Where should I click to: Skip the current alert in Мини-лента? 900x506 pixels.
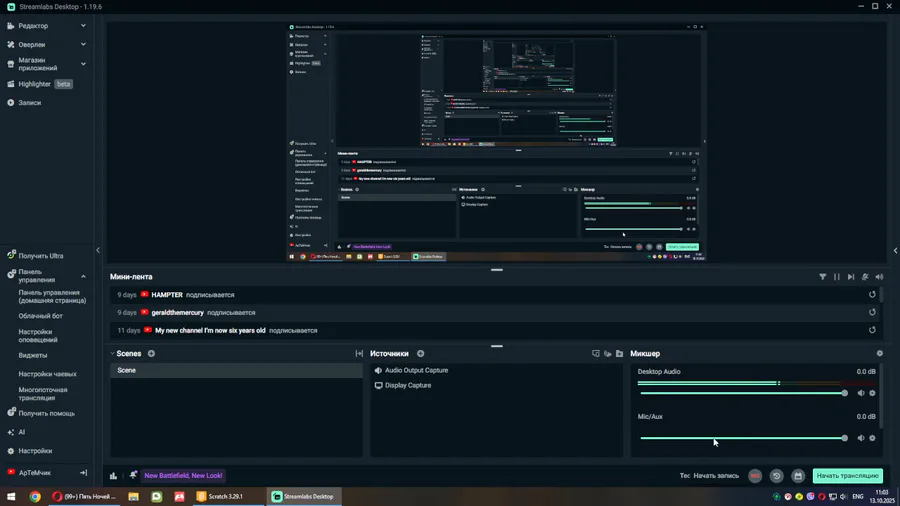pos(851,277)
